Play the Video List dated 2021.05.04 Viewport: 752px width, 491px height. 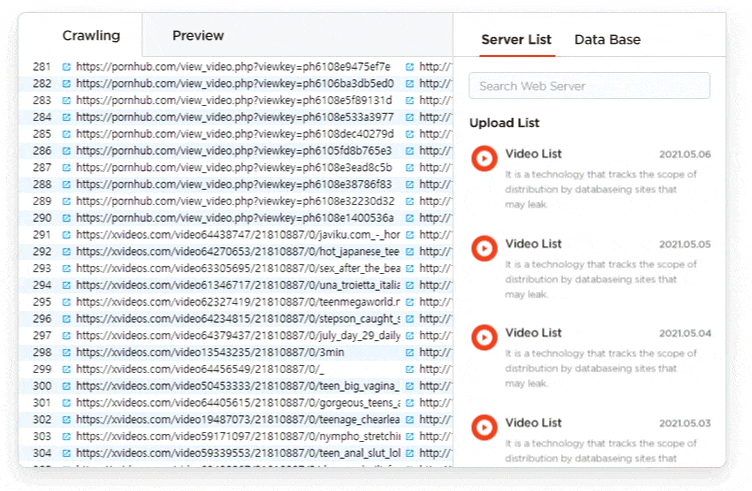[x=485, y=337]
